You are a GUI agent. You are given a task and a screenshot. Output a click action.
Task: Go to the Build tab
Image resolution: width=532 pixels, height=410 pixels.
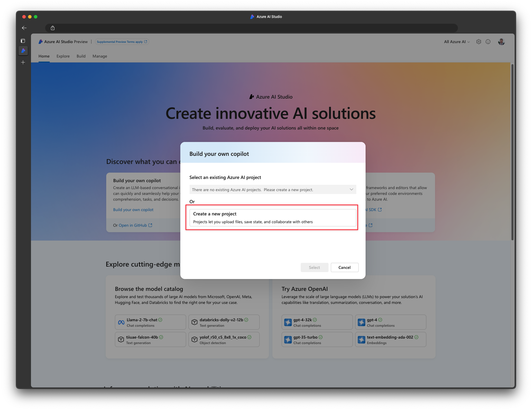[x=81, y=56]
